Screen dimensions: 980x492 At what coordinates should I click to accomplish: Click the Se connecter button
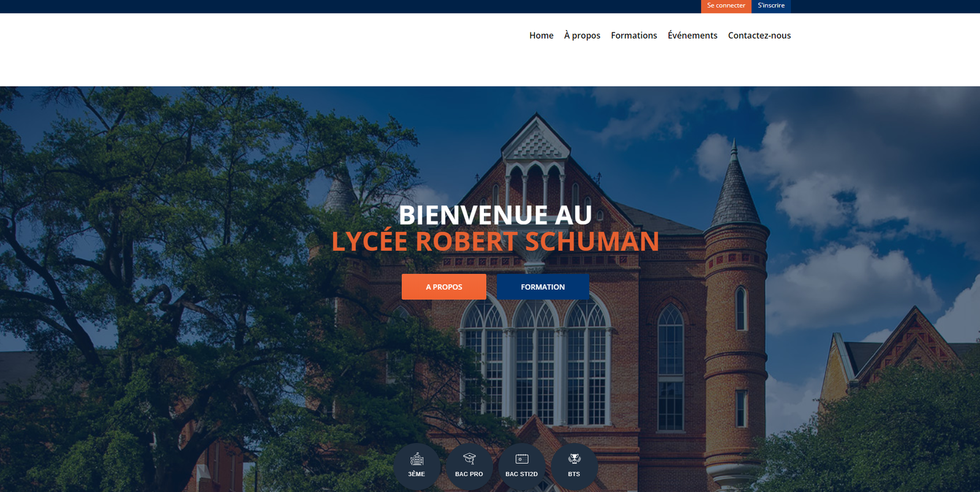726,6
